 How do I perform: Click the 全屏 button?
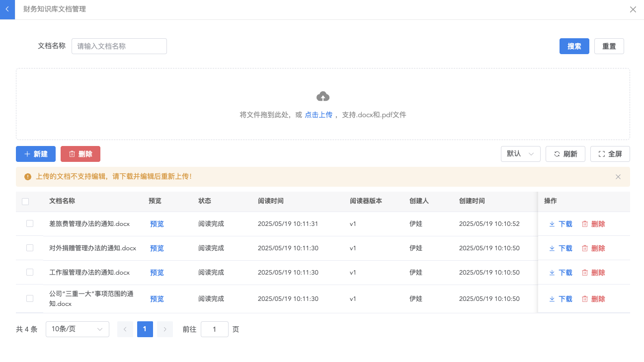tap(610, 154)
